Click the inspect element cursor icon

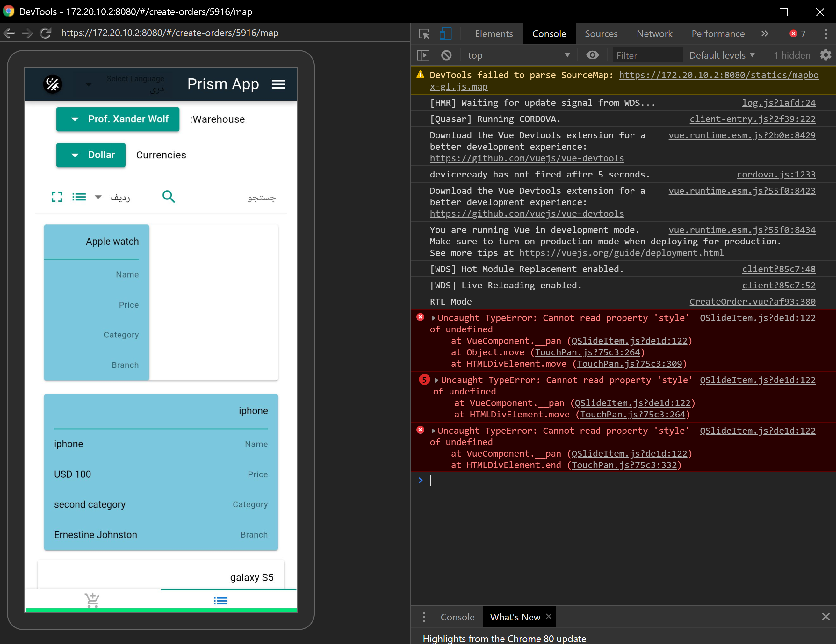(424, 34)
